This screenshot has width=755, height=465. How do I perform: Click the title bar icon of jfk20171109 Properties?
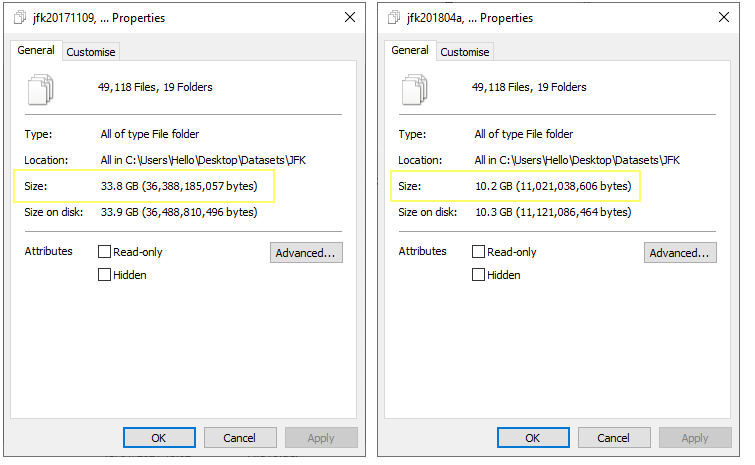point(19,18)
